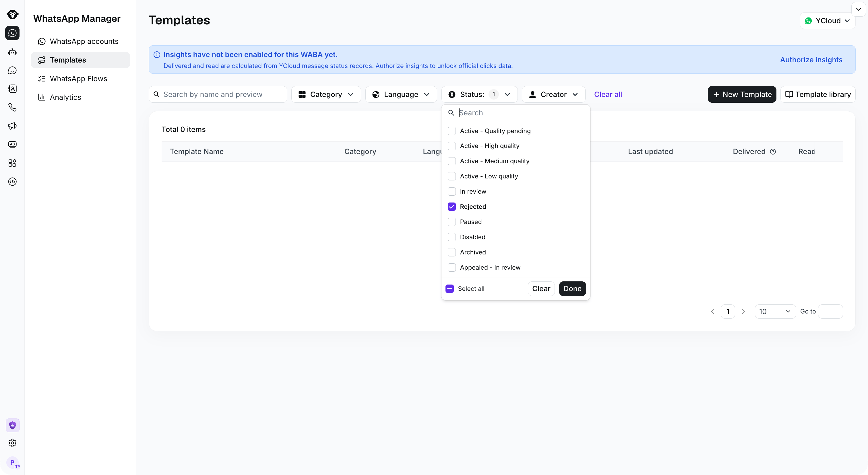Open WhatsApp Flows menu item
This screenshot has width=868, height=475.
click(80, 79)
